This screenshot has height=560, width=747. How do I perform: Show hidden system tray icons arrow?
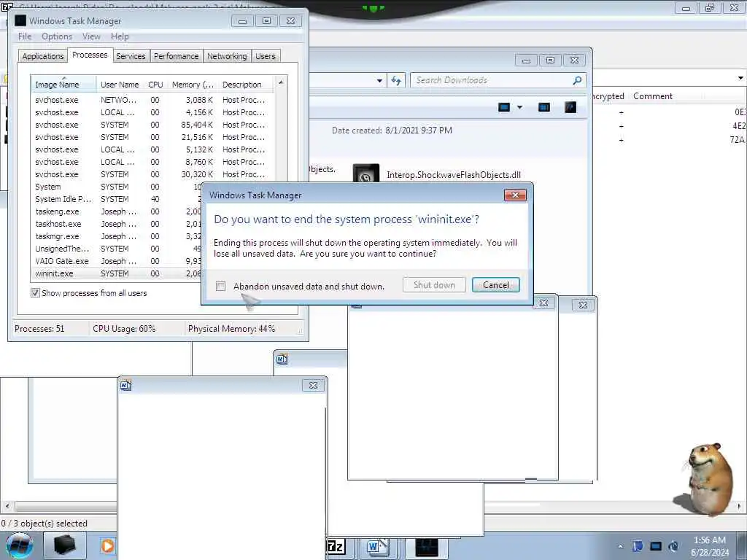620,547
